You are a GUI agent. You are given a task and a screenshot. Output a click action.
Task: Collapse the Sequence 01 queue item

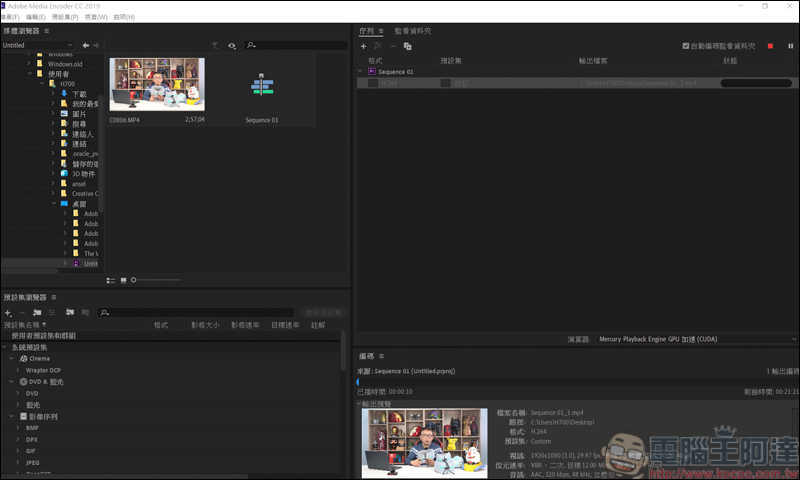pos(361,72)
